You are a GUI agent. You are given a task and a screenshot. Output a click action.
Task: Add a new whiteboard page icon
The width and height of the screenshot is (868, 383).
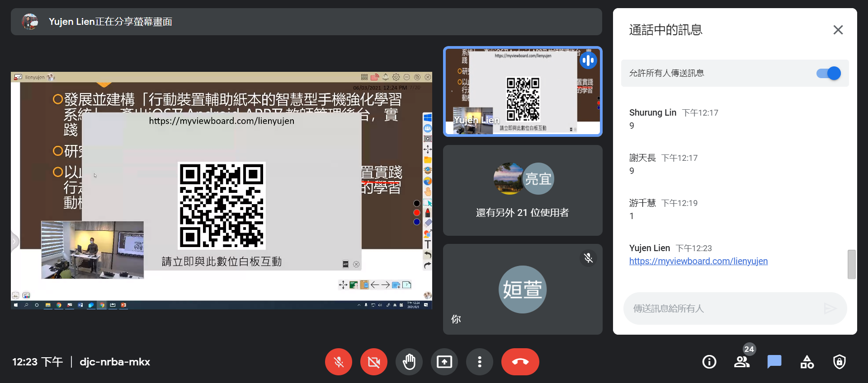[x=396, y=285]
